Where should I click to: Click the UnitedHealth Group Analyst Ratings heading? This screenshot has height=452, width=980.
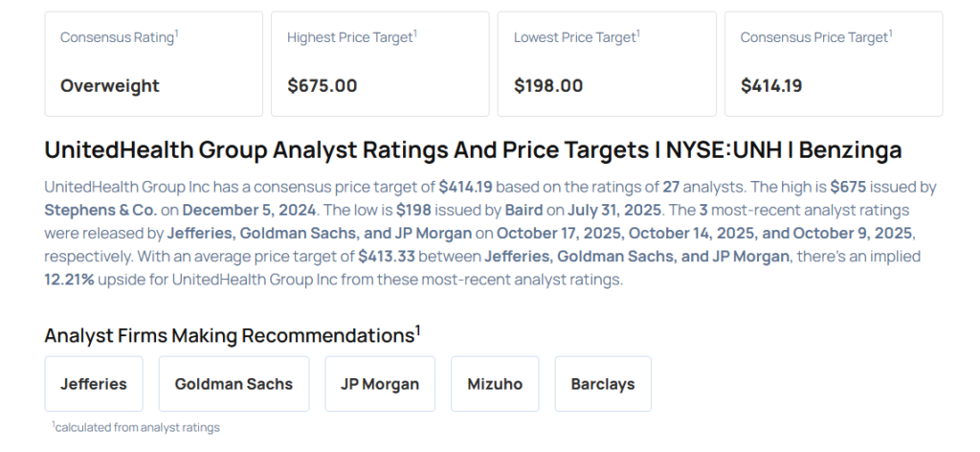(473, 150)
